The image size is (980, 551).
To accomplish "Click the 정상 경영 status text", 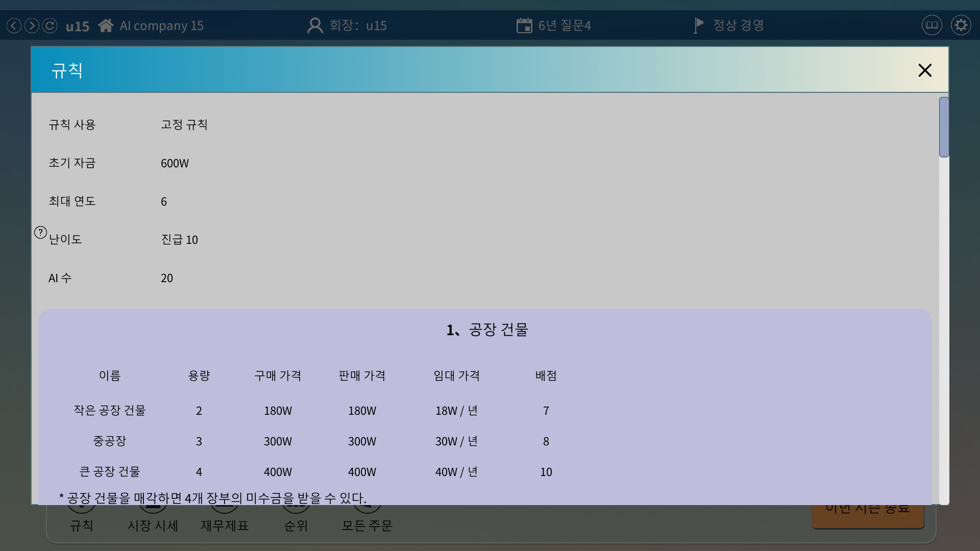I will [x=738, y=26].
